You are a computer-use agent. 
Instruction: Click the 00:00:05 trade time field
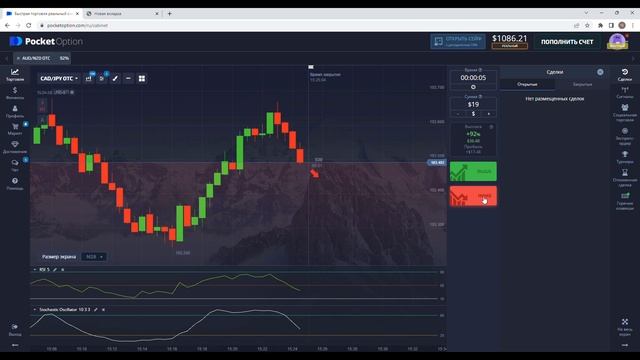click(x=473, y=78)
